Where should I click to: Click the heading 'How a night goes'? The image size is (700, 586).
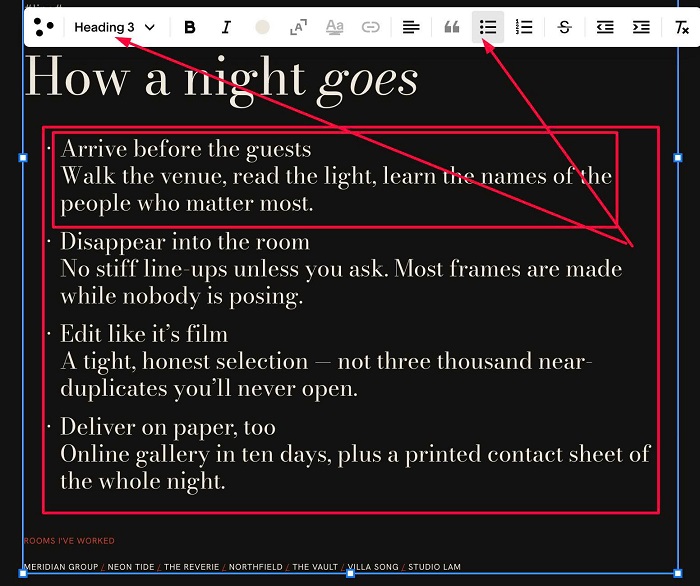(221, 79)
